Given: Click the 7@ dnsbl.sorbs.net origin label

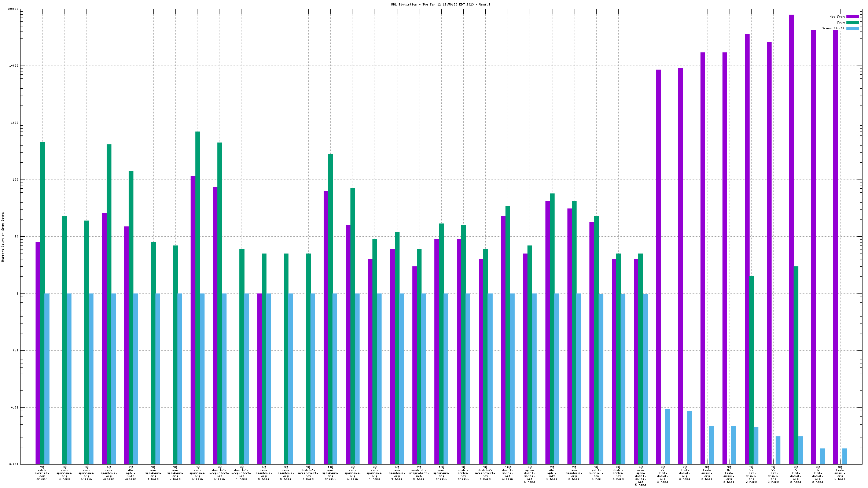Looking at the screenshot, I should [x=463, y=473].
